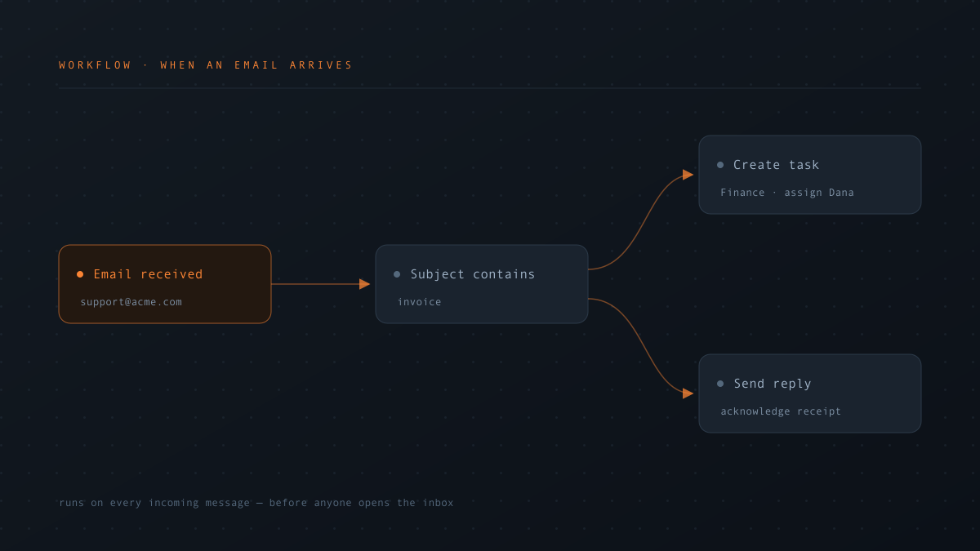
Task: Click the status dot beside Subject contains
Action: [x=397, y=274]
